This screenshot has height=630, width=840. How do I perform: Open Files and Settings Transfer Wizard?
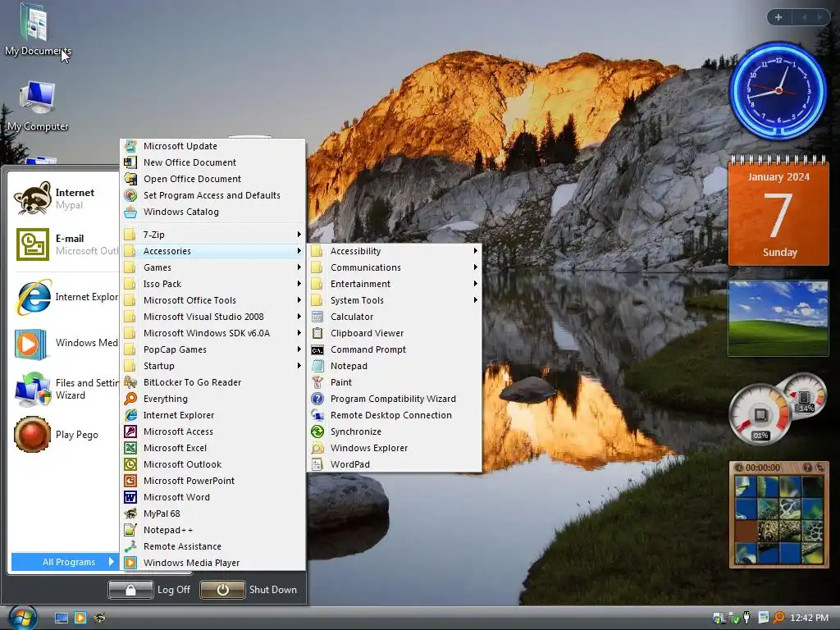[x=64, y=389]
